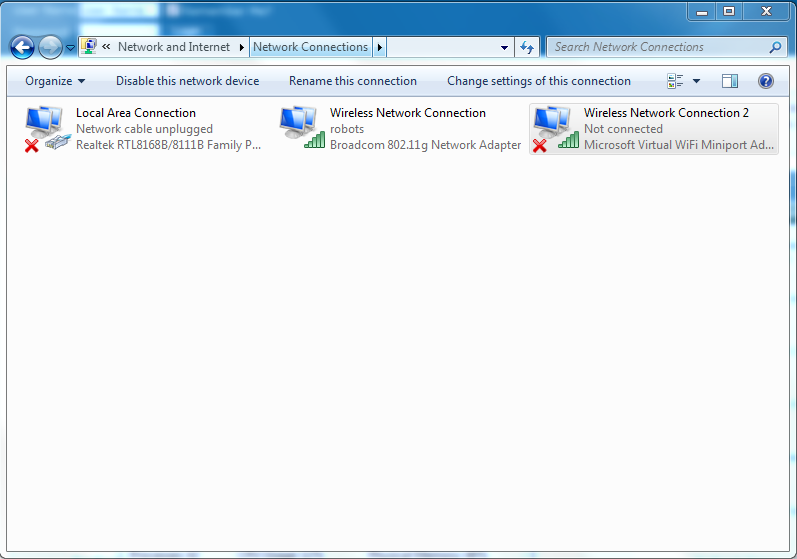Open Help with the question mark icon
This screenshot has width=797, height=559.
click(766, 81)
